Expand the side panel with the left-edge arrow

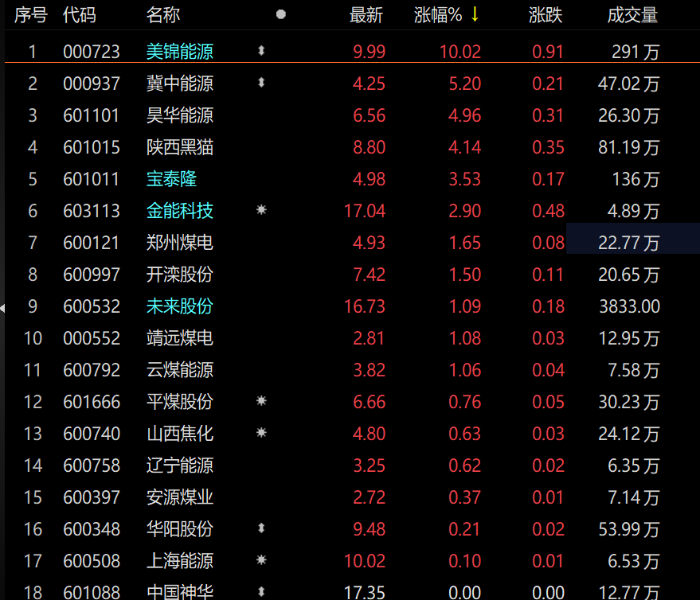[x=2, y=308]
